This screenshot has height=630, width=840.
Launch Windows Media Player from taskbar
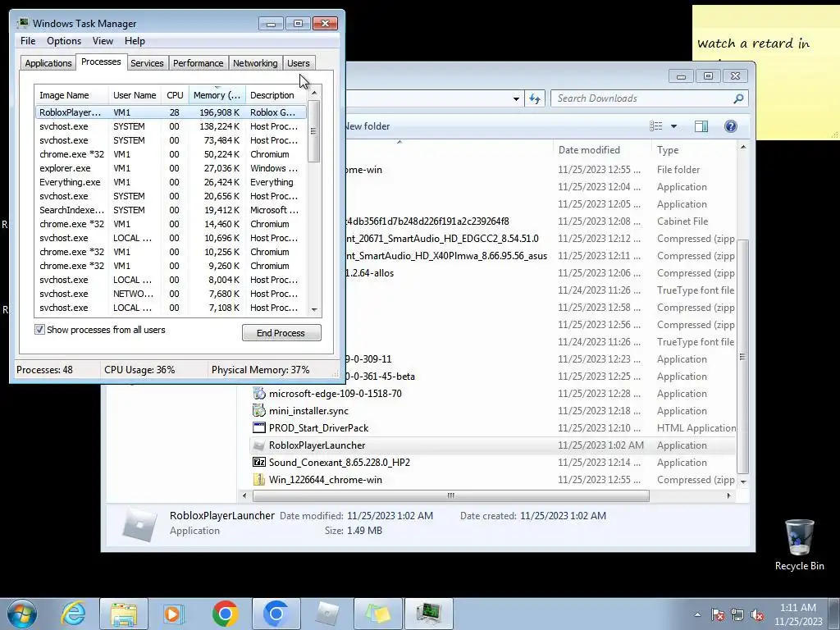pos(174,614)
